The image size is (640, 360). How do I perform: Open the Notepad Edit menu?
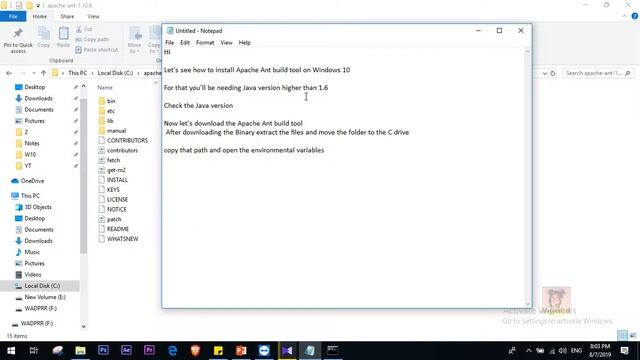(x=185, y=42)
